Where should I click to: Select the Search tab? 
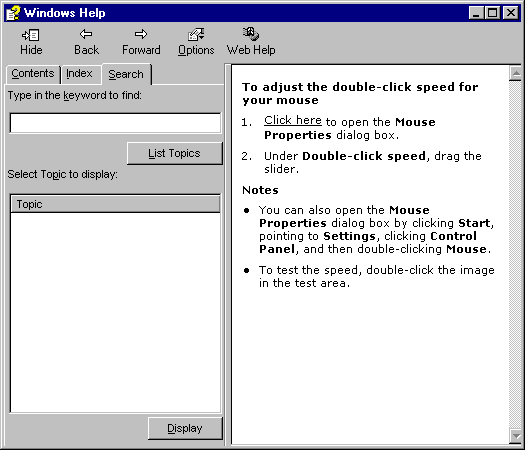126,74
